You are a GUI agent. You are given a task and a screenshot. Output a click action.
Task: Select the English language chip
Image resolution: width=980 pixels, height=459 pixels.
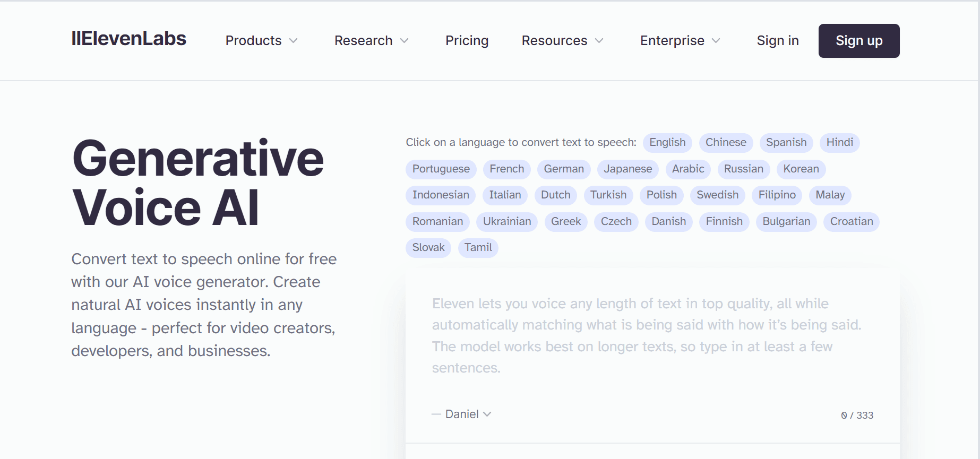tap(667, 143)
